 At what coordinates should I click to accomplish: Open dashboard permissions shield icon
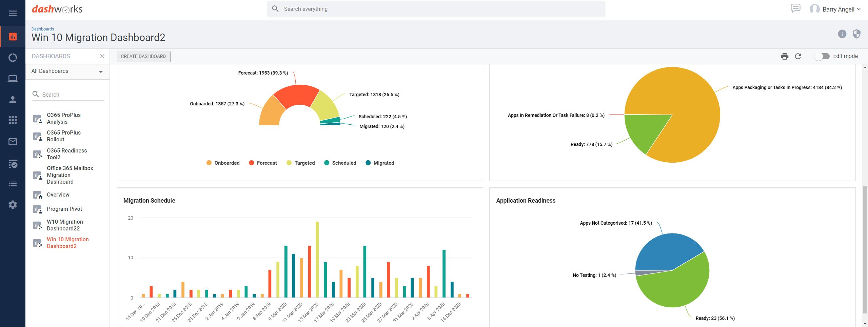(856, 34)
